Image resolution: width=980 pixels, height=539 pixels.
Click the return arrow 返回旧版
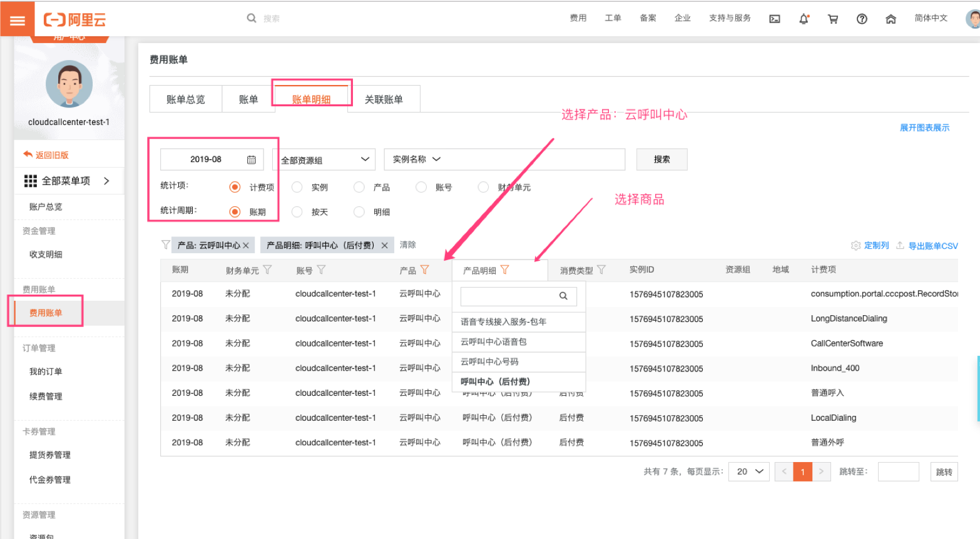pyautogui.click(x=28, y=154)
